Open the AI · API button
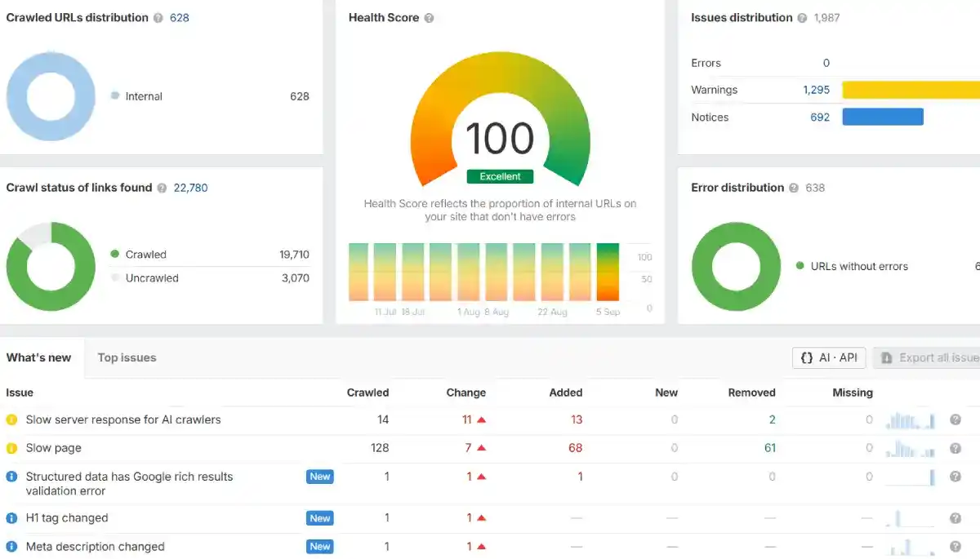This screenshot has height=559, width=980. [829, 357]
